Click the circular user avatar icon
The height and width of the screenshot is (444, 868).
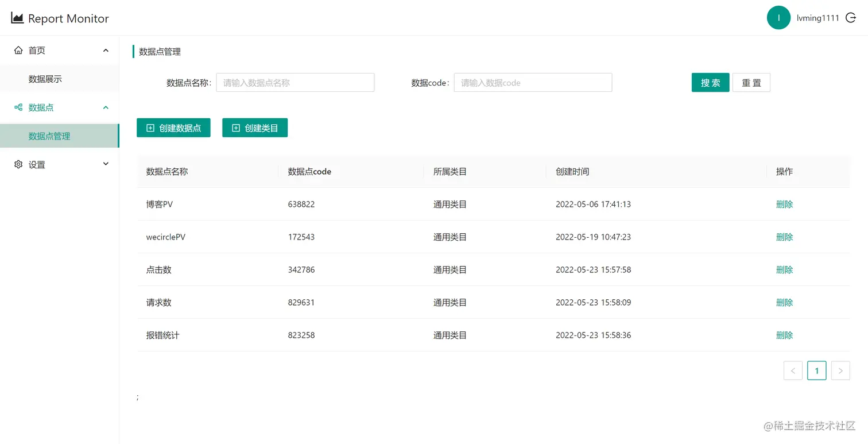pos(779,17)
